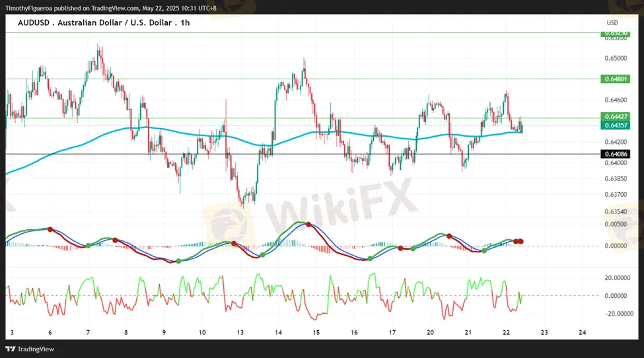Click the USD currency label on price axis
The height and width of the screenshot is (358, 644).
coord(612,23)
